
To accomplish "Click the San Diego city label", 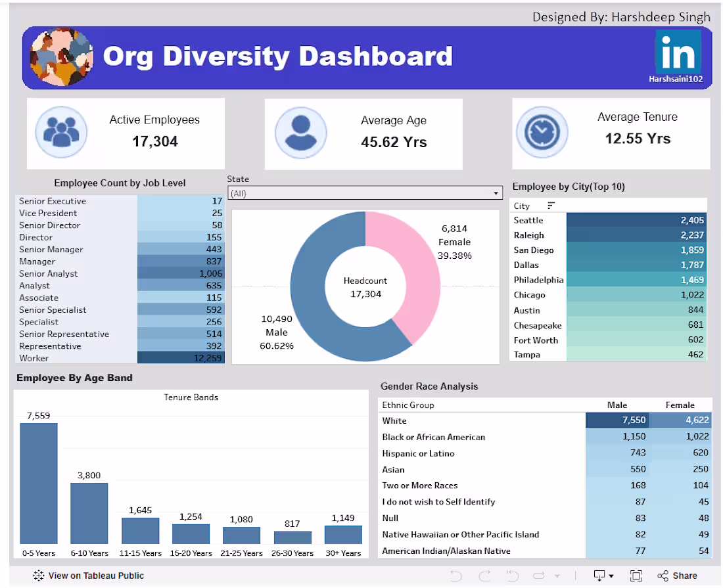I will point(534,250).
